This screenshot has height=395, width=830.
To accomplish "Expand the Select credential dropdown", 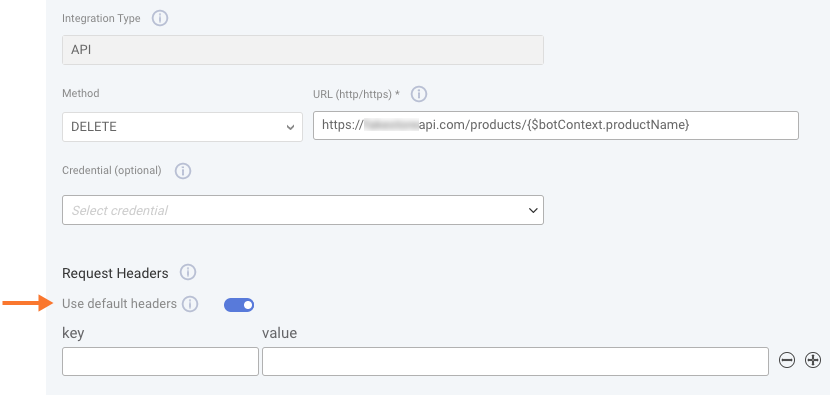I will pos(303,210).
